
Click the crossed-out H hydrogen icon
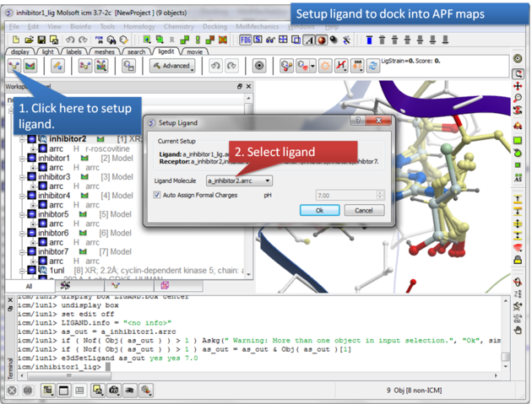[341, 66]
